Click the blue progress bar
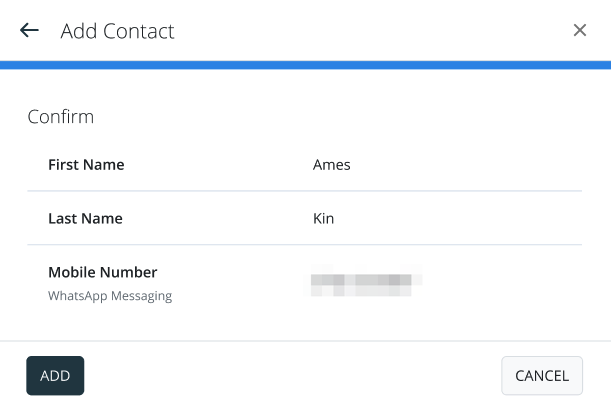This screenshot has width=611, height=406. coord(305,65)
